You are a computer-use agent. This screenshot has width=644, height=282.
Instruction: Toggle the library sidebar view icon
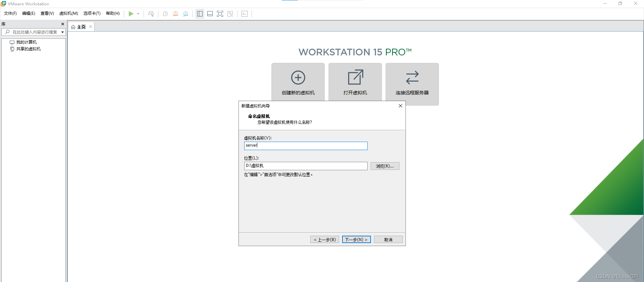(x=200, y=14)
